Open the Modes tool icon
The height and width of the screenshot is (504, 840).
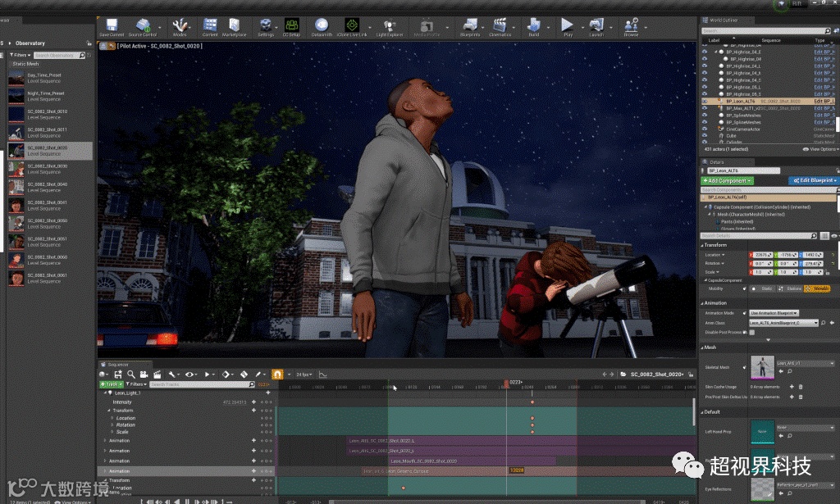(x=180, y=25)
